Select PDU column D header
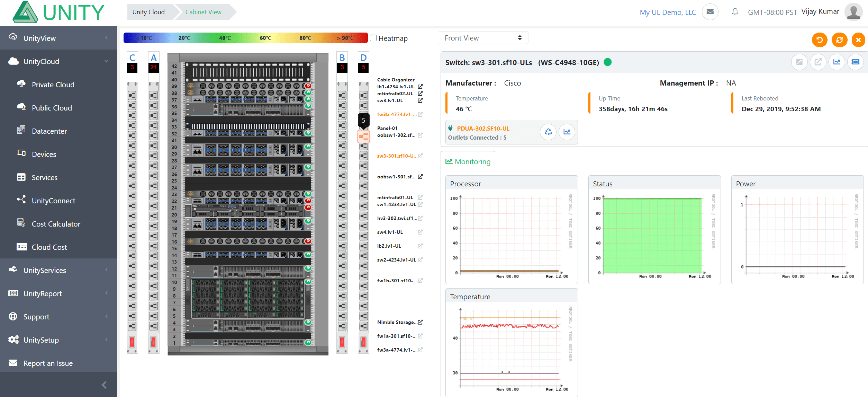 click(x=363, y=58)
